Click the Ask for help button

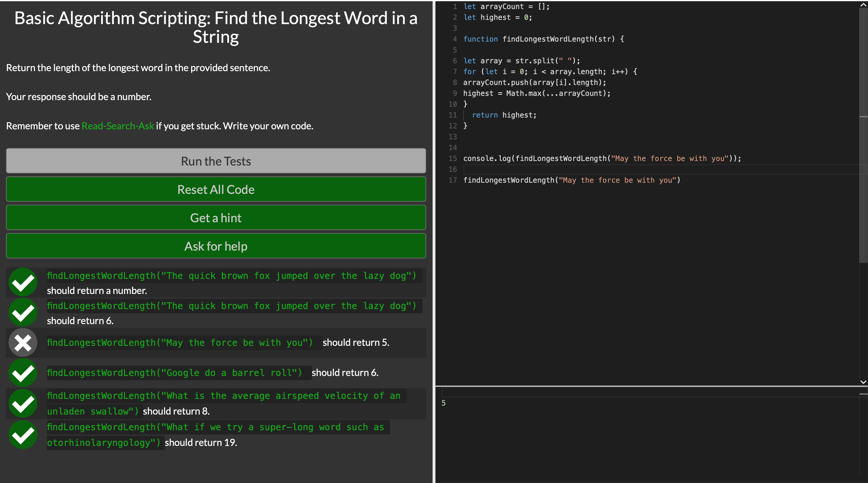(216, 246)
